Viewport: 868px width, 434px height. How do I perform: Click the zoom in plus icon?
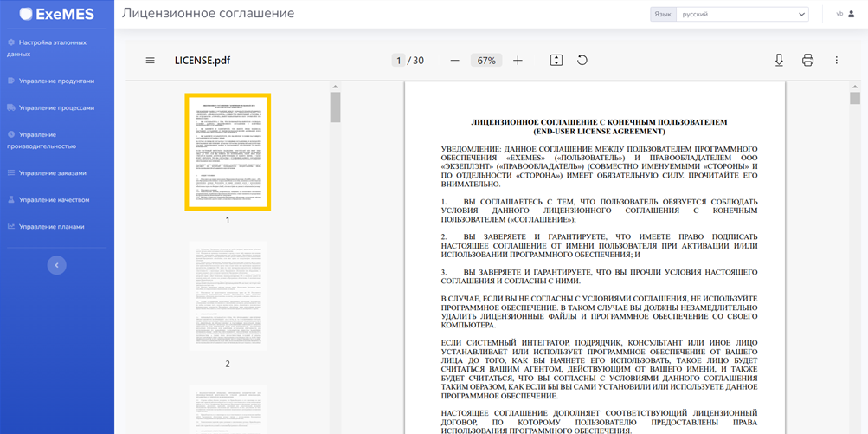pyautogui.click(x=518, y=61)
